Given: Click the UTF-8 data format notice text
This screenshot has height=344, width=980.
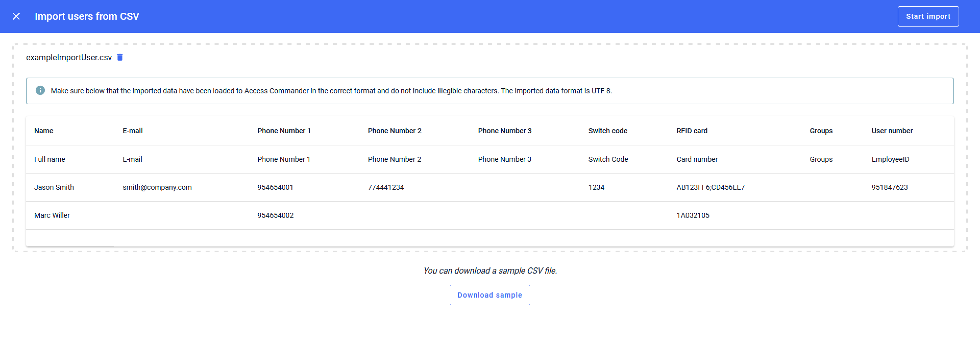Looking at the screenshot, I should 331,91.
